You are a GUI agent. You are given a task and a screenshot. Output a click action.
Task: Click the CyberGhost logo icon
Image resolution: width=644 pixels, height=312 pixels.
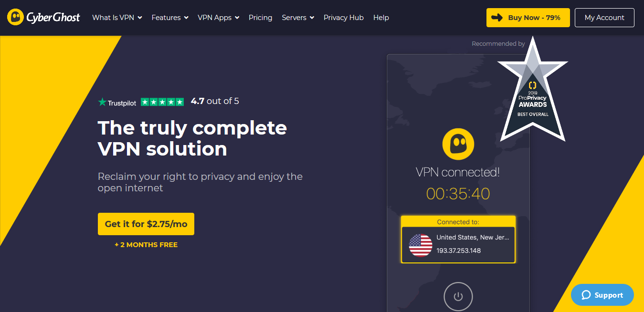[16, 18]
